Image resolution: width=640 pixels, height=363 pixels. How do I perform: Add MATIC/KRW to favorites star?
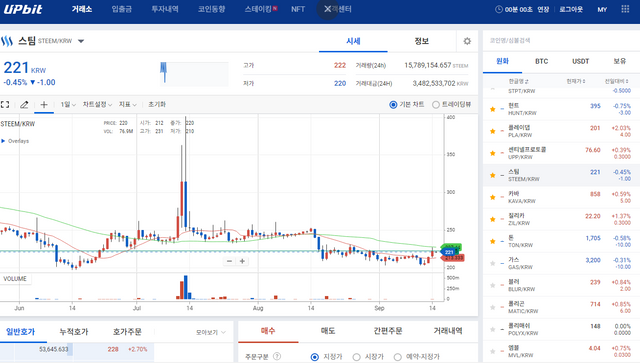[x=493, y=307]
